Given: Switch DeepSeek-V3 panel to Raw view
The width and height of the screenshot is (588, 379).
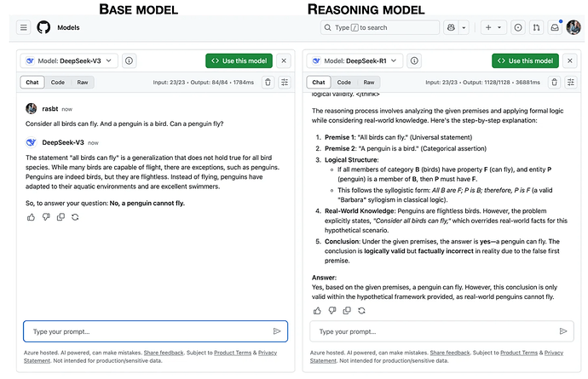Looking at the screenshot, I should 83,83.
